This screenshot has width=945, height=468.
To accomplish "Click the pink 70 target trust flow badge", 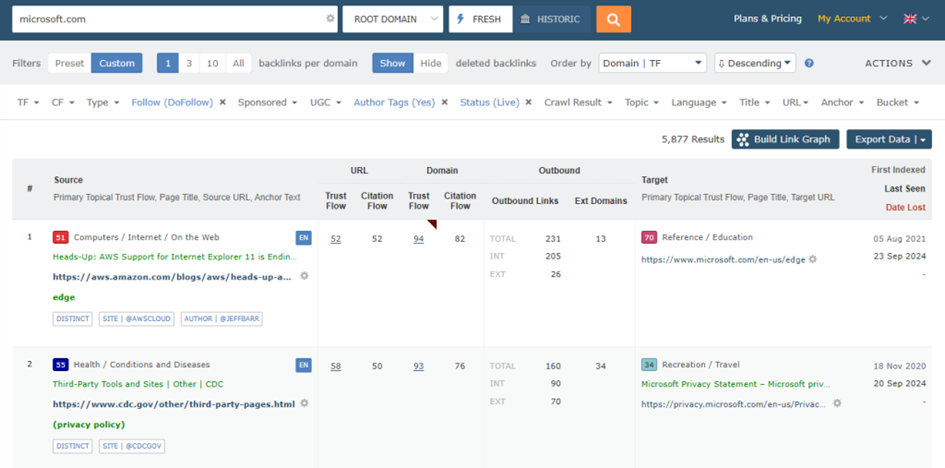I will coord(649,238).
